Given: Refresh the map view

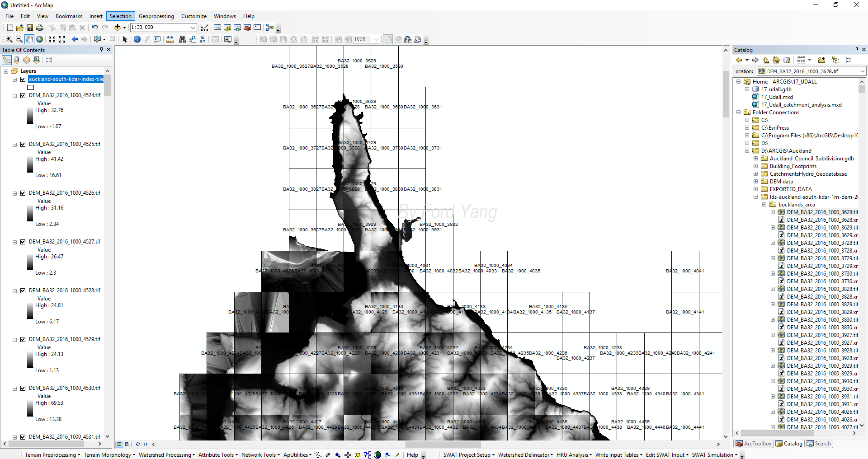Looking at the screenshot, I should (138, 444).
